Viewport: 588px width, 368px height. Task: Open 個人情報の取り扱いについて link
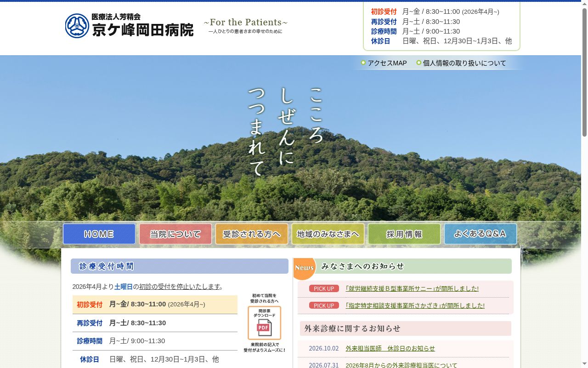click(x=464, y=63)
